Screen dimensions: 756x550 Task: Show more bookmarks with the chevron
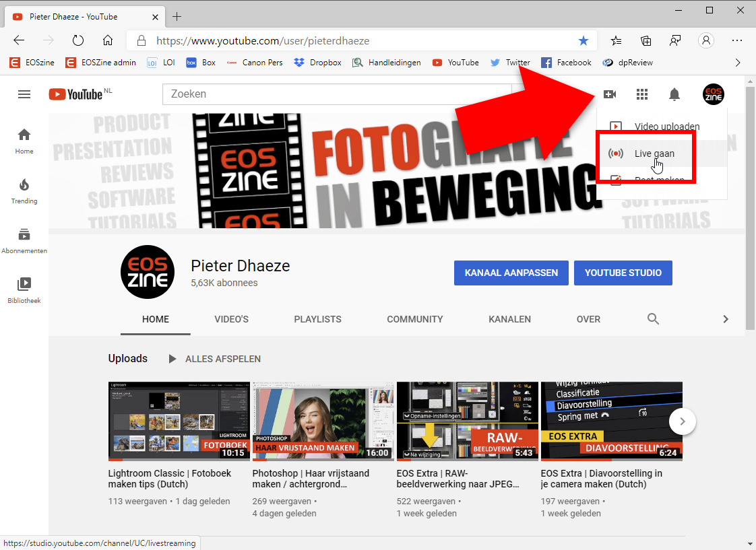click(x=738, y=63)
